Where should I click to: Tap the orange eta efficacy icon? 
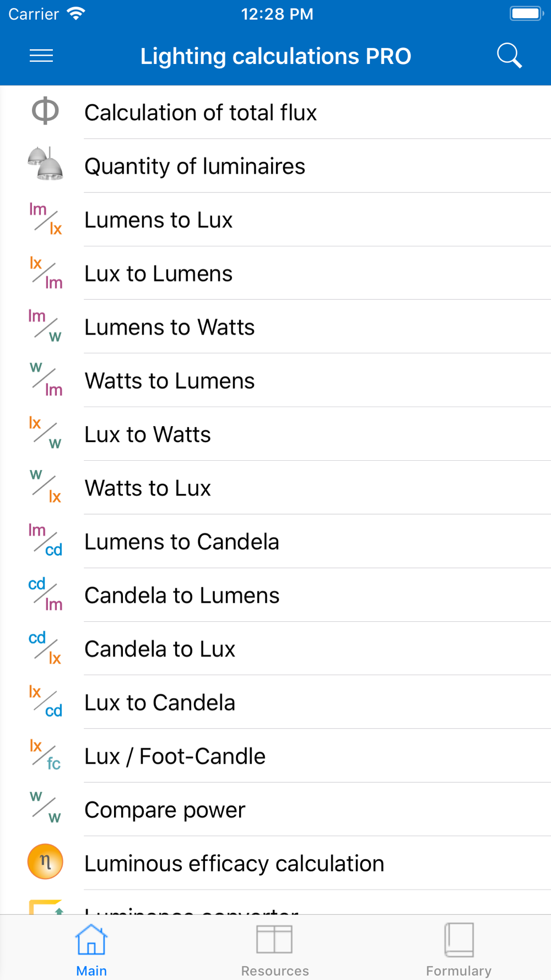[45, 861]
